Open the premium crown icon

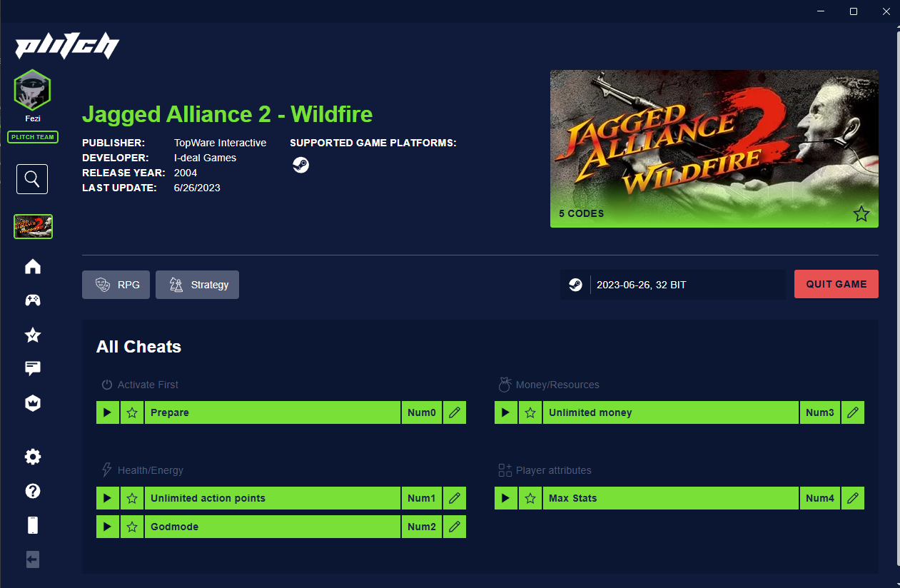[33, 403]
